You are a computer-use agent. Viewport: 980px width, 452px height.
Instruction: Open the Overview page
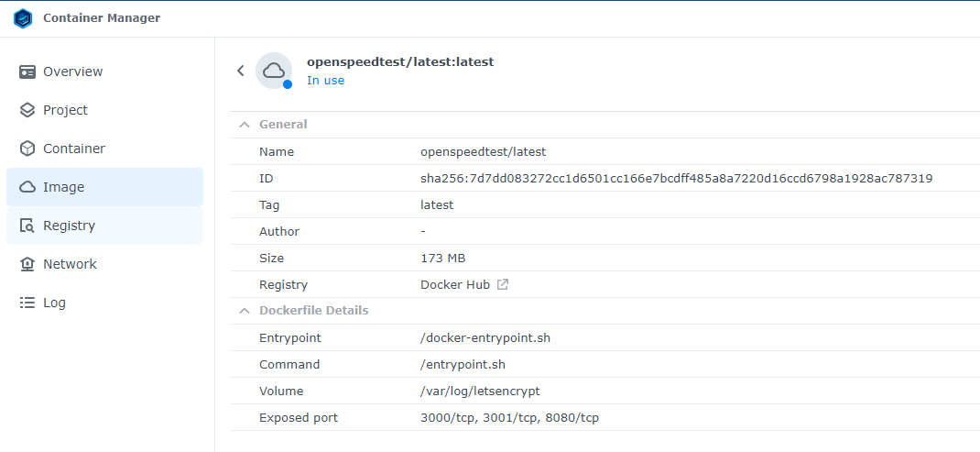point(72,72)
